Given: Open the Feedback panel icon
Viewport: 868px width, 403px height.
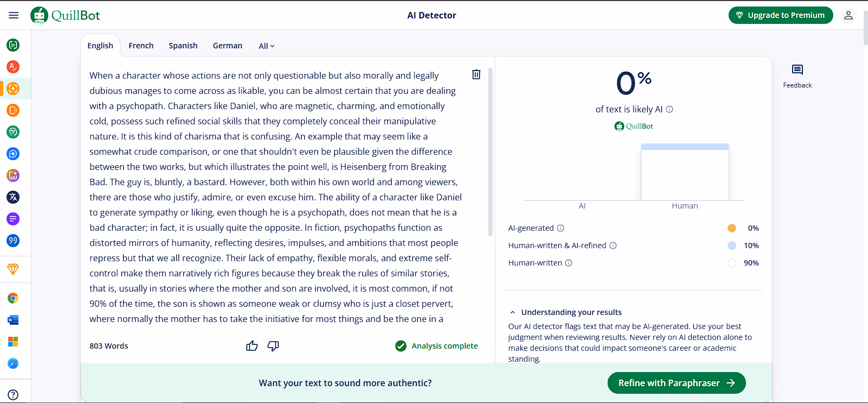Looking at the screenshot, I should (x=797, y=70).
